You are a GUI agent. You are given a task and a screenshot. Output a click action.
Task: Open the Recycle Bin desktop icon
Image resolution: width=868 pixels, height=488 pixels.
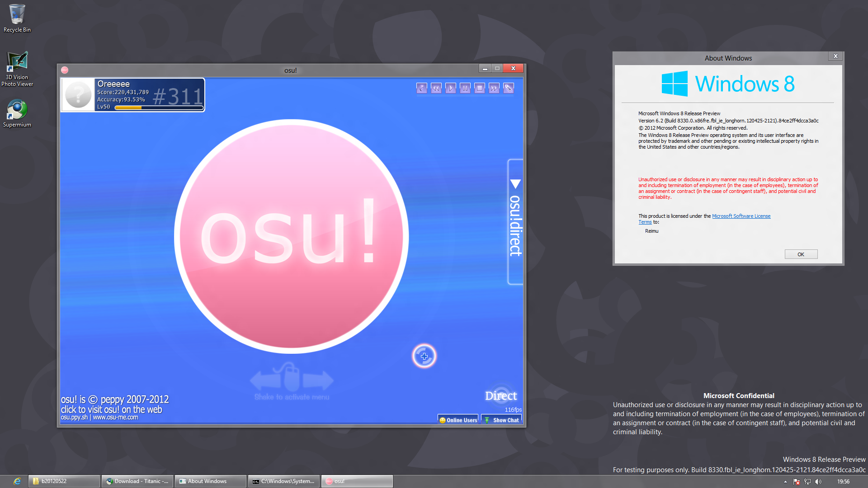[x=17, y=19]
